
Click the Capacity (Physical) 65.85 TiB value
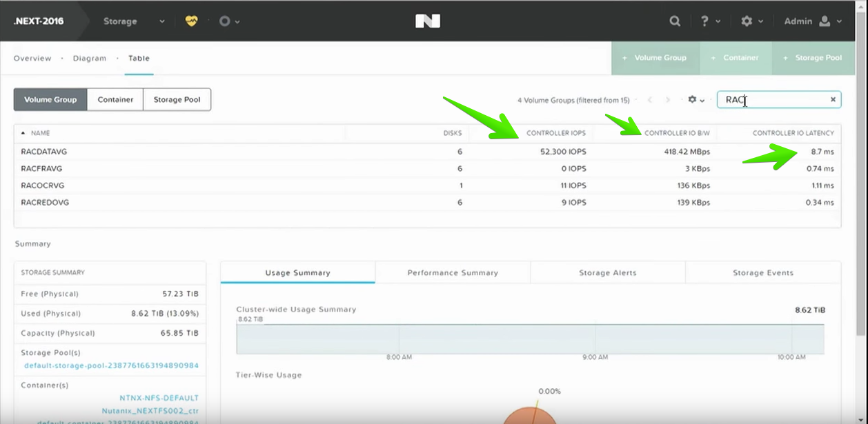pos(180,333)
